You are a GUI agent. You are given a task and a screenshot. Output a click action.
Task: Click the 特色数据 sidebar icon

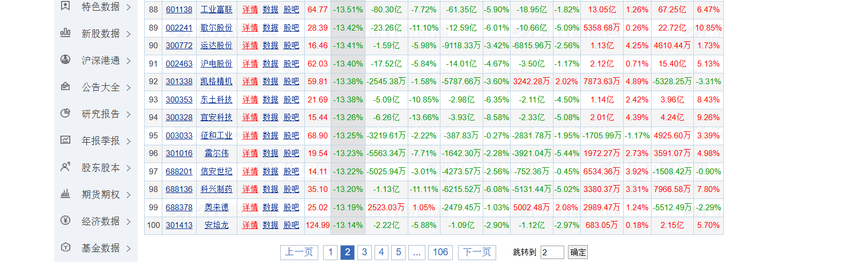click(x=65, y=6)
